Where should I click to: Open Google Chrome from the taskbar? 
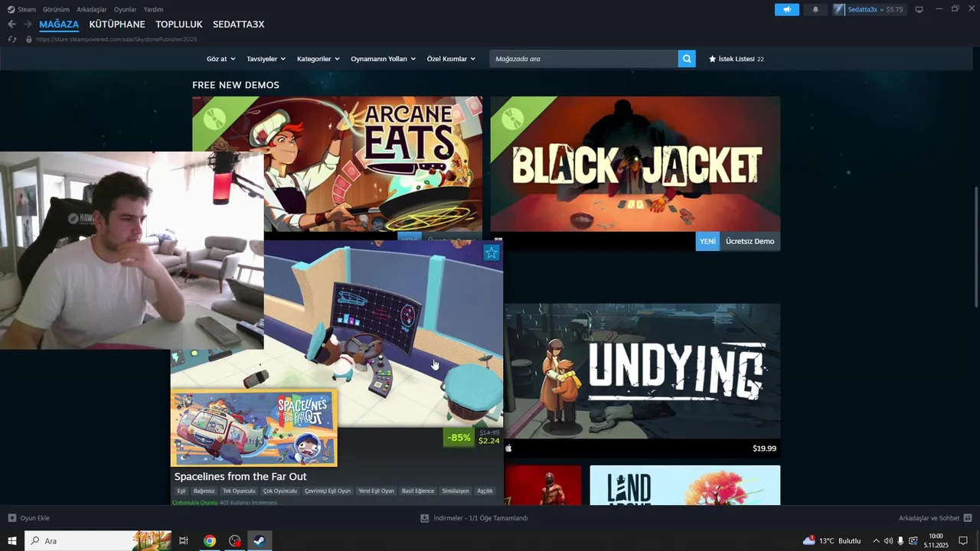pyautogui.click(x=209, y=541)
